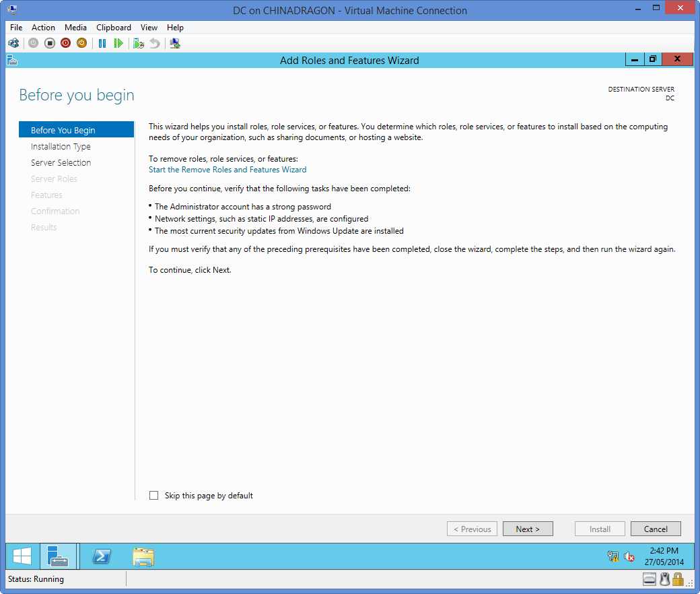The image size is (700, 594).
Task: Click the Turn Off VM toolbar icon
Action: pyautogui.click(x=50, y=43)
